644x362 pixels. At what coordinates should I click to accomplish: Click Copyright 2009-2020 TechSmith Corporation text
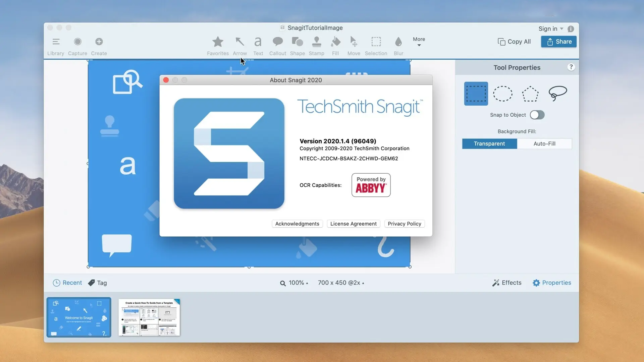[x=355, y=148]
